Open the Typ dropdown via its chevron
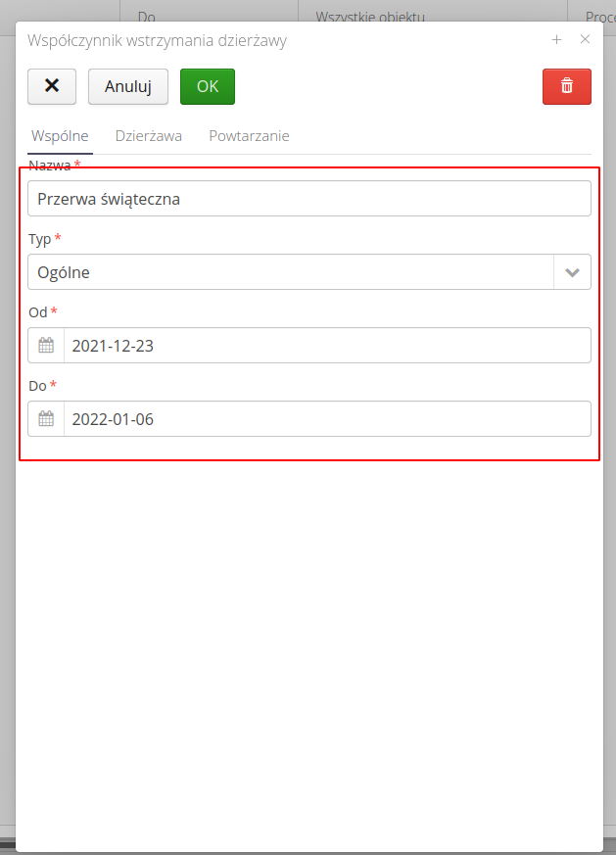616x855 pixels. 573,271
